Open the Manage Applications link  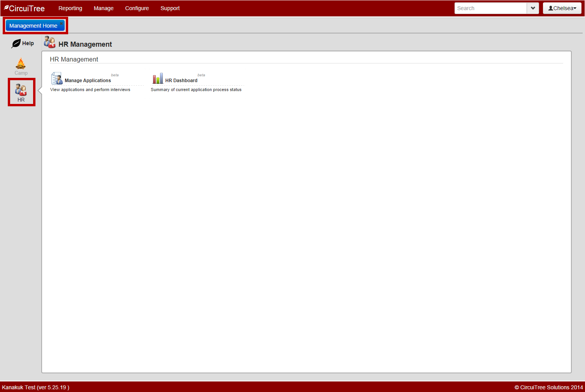(x=88, y=81)
